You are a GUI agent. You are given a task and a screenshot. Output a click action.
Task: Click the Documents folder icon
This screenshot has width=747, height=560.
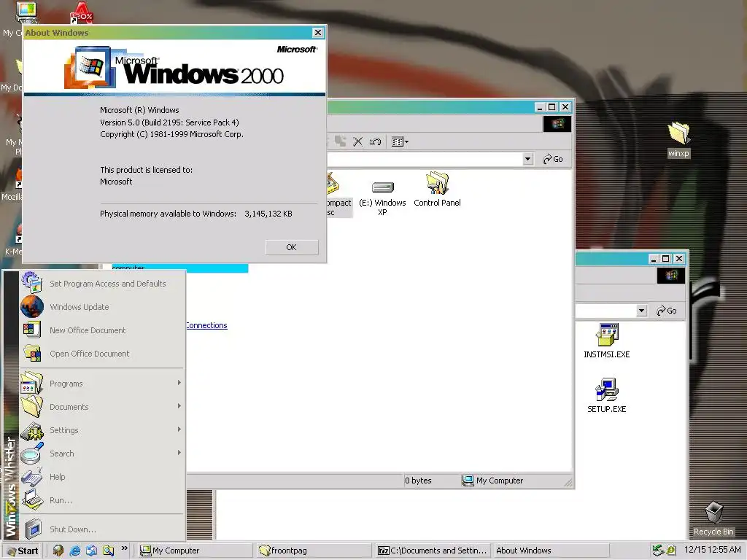point(32,407)
